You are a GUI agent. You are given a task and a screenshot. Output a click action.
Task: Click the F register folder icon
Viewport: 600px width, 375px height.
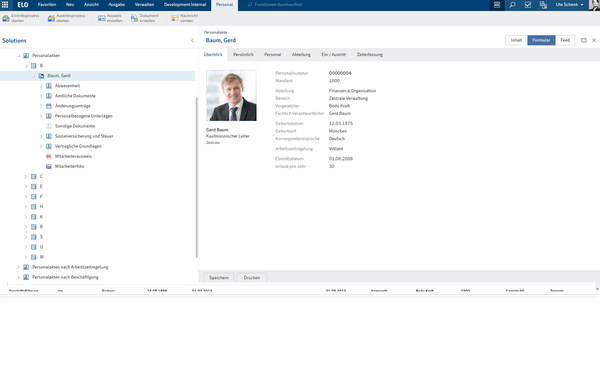pyautogui.click(x=34, y=197)
